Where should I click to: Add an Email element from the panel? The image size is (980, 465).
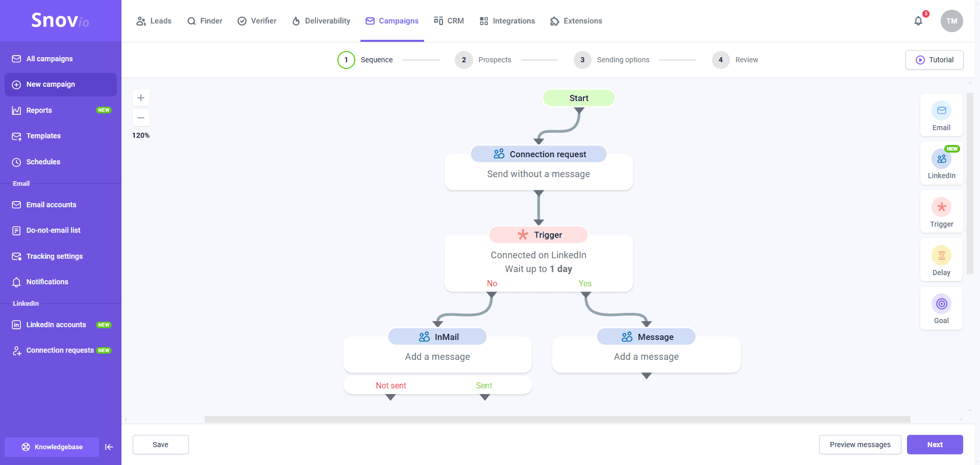(941, 115)
